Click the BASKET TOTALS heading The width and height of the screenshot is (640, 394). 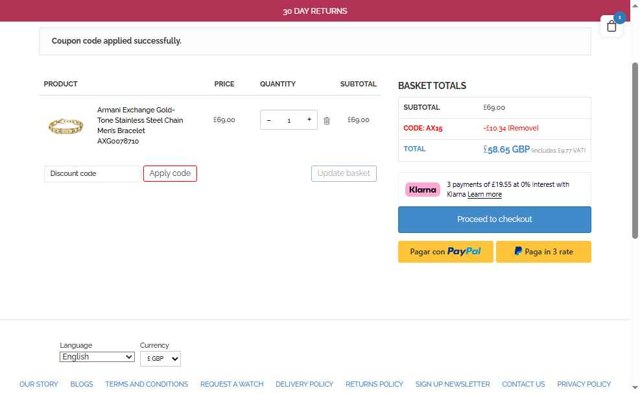[x=432, y=86]
